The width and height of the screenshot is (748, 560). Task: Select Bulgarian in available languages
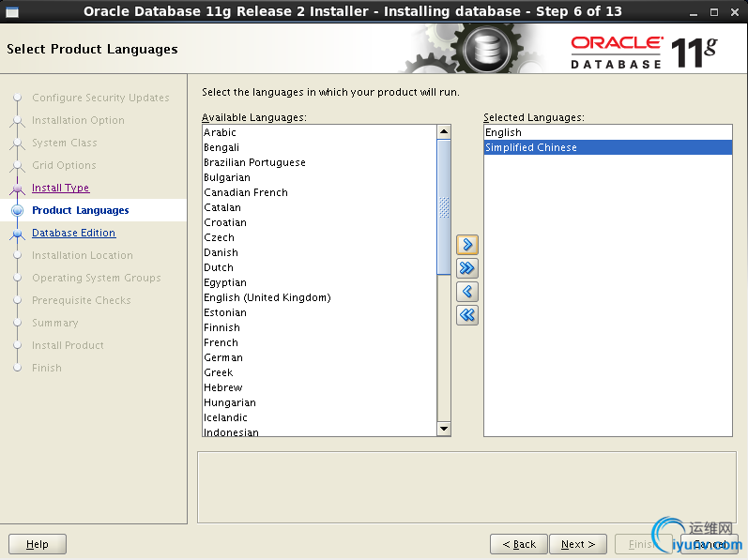click(x=319, y=178)
